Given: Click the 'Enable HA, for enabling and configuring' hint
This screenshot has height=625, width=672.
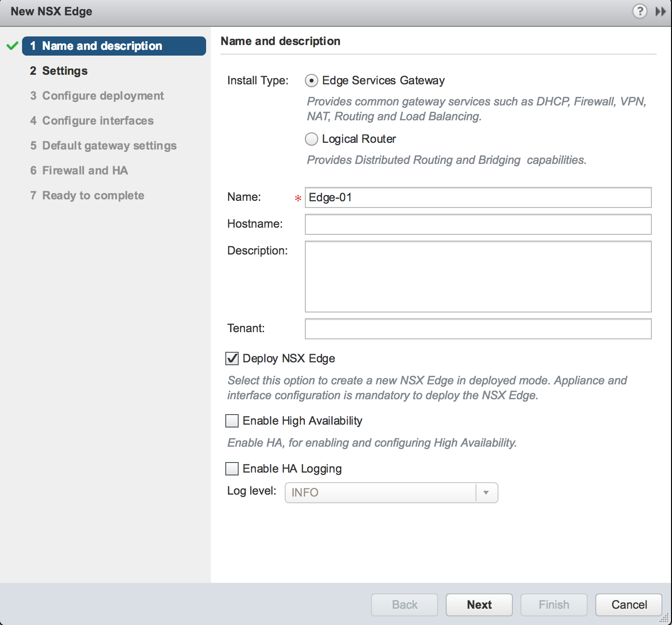Looking at the screenshot, I should pos(372,443).
